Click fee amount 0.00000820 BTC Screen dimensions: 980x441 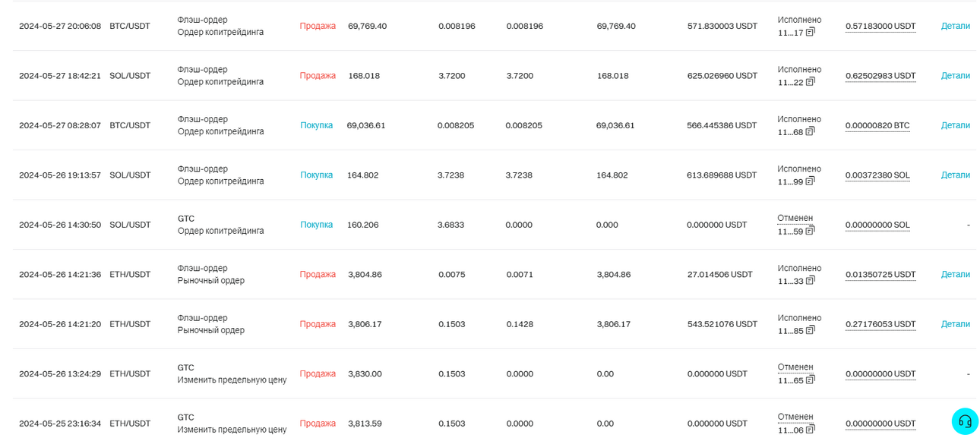(x=877, y=125)
